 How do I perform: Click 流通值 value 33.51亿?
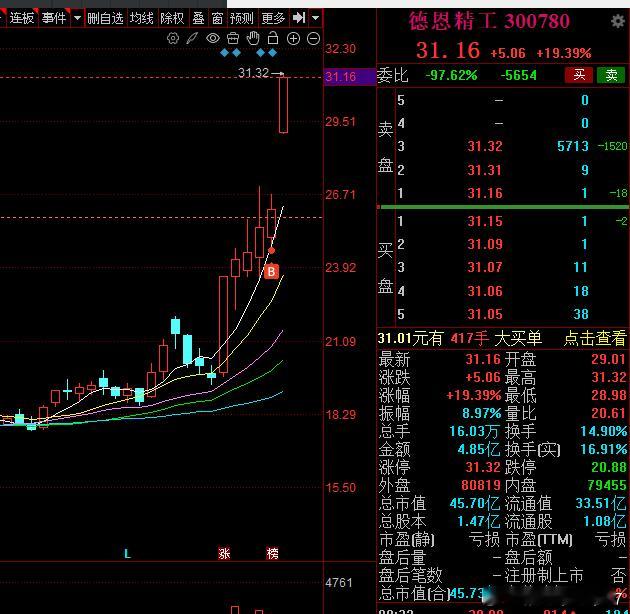coord(601,503)
